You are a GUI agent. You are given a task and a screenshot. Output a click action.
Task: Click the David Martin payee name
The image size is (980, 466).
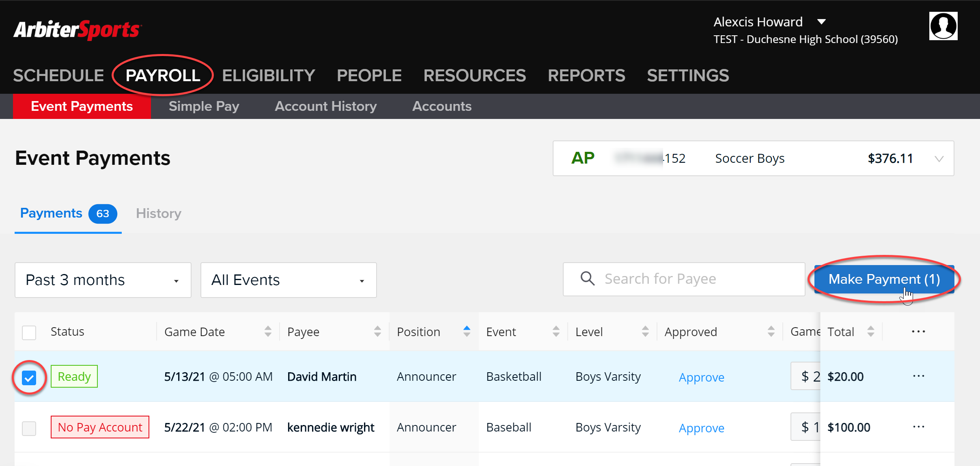click(322, 377)
